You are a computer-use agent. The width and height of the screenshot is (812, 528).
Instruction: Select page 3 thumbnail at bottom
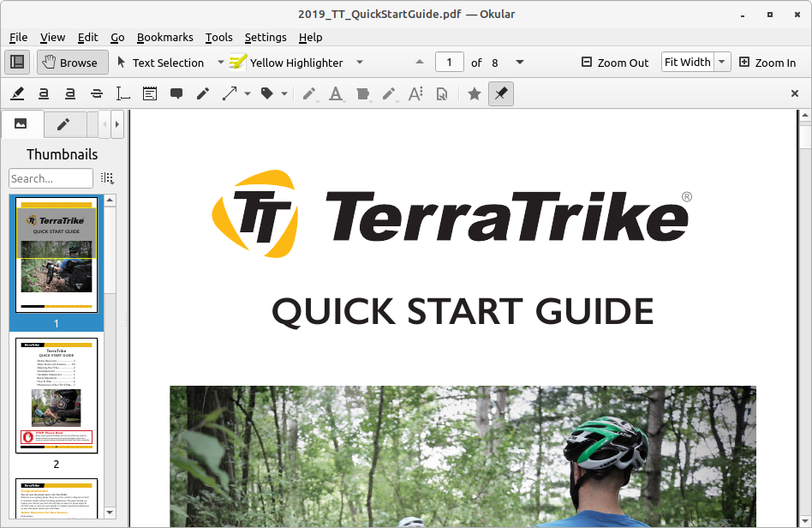pos(57,499)
